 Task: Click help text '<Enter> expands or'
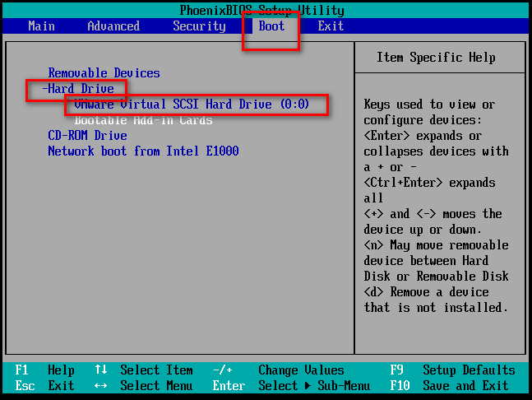[423, 136]
